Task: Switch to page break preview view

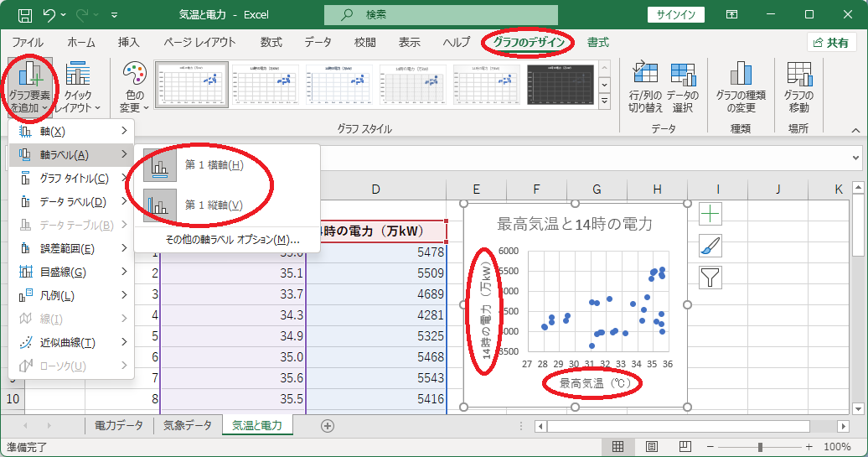Action: pos(685,446)
